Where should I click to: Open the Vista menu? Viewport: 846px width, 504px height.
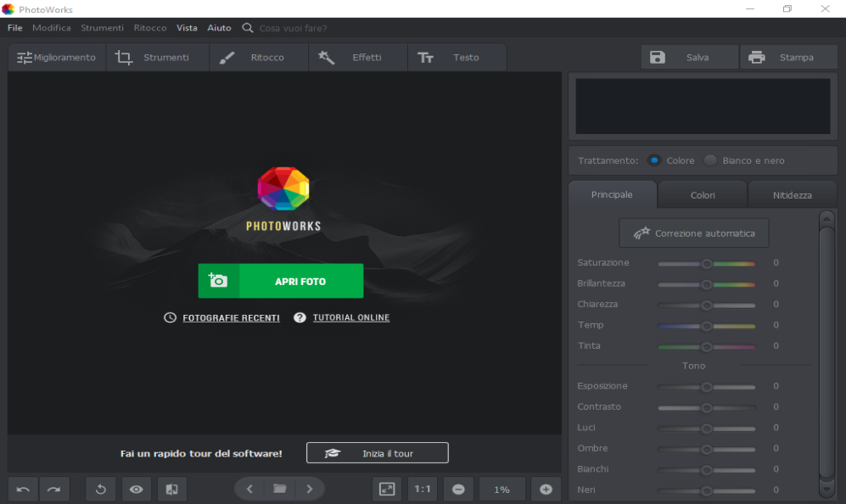coord(187,28)
